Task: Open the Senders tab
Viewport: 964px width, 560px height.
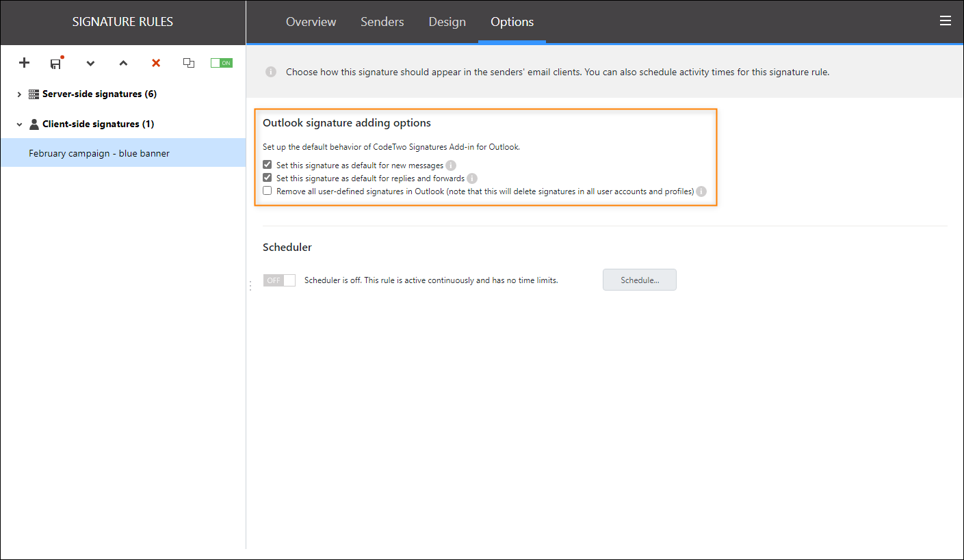Action: click(382, 22)
